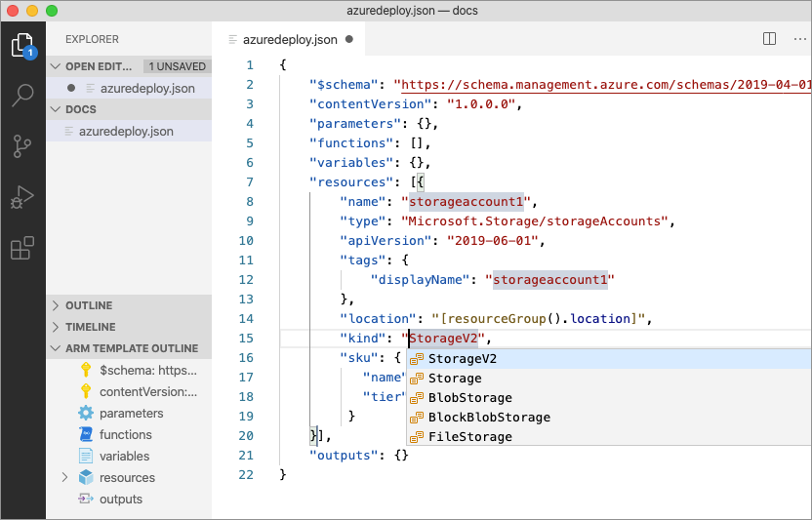Choose BlobStorage from the suggestion list
This screenshot has height=520, width=812.
click(469, 398)
